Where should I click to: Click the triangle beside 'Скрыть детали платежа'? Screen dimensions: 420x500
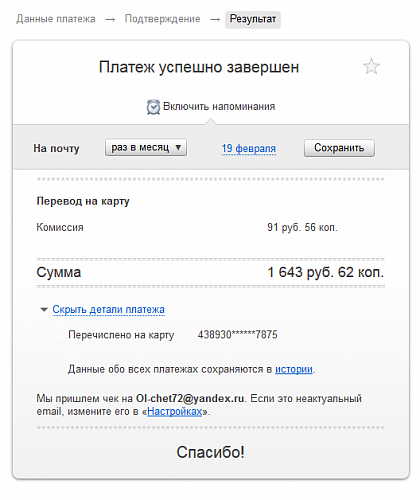[44, 310]
